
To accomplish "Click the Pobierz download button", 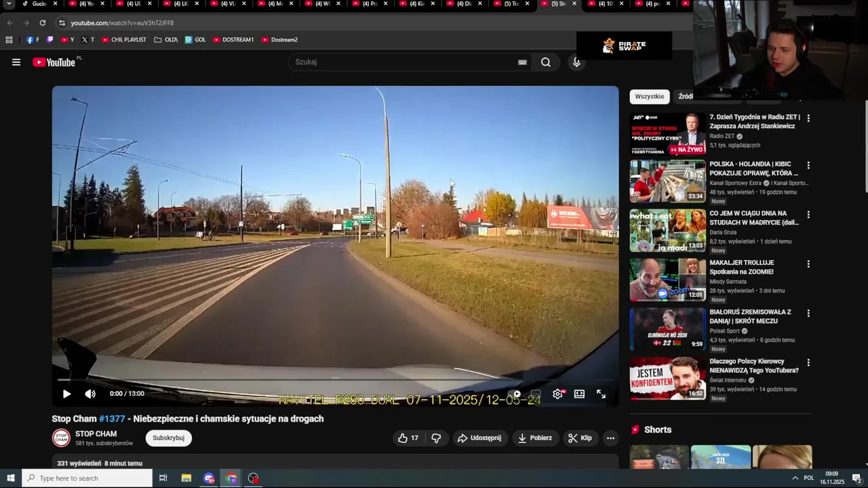I will pyautogui.click(x=534, y=438).
